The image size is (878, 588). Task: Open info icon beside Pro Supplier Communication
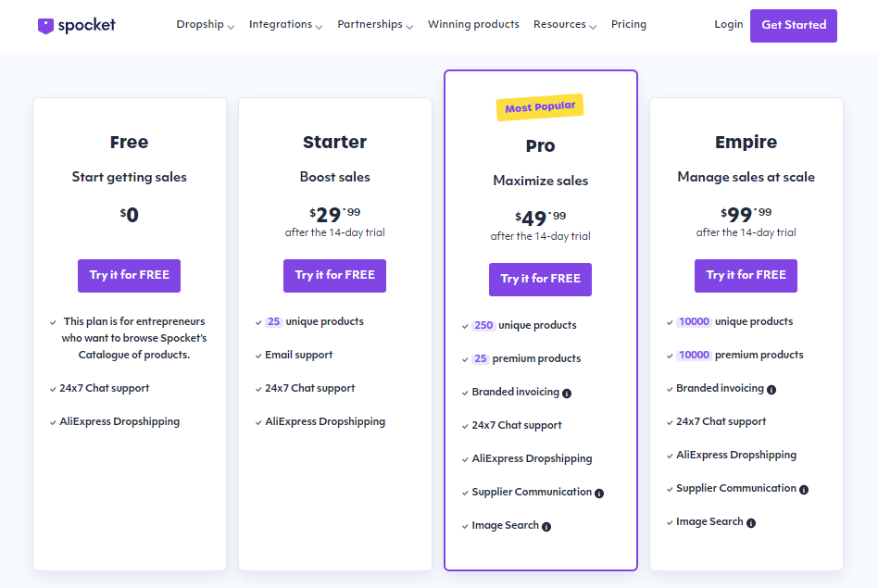(x=599, y=494)
